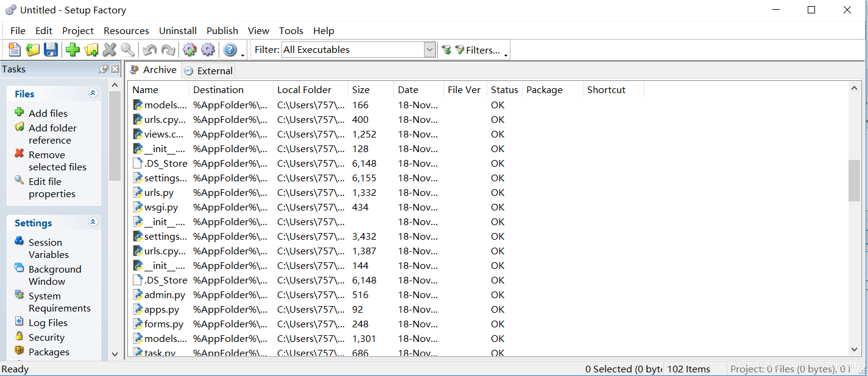The width and height of the screenshot is (868, 376).
Task: Click the file list scrollbar up arrow
Action: tap(855, 89)
